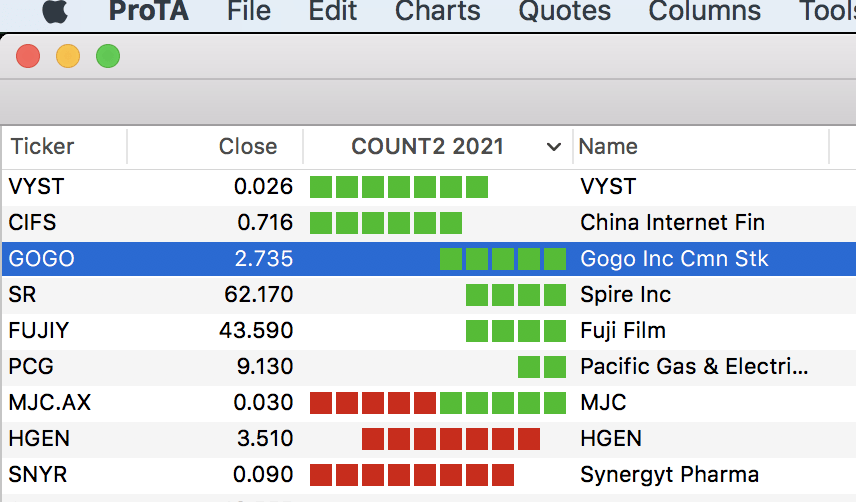The height and width of the screenshot is (502, 856).
Task: Click close value 2.735
Action: click(264, 259)
